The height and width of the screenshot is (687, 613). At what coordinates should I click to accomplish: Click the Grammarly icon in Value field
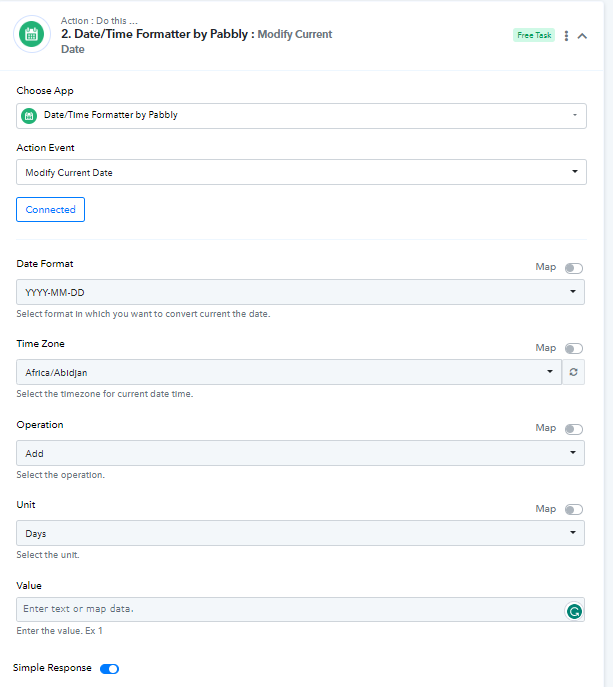click(x=574, y=611)
